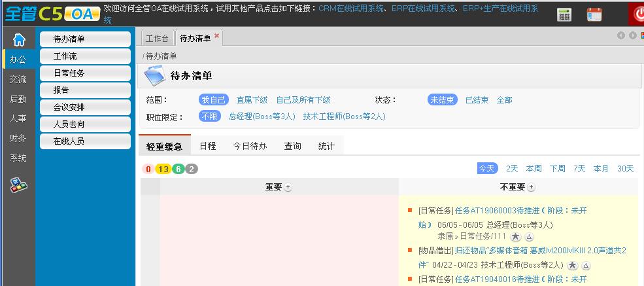Viewport: 644px width, 286px height.
Task: Click the 全管C5 OA logo
Action: coord(52,14)
